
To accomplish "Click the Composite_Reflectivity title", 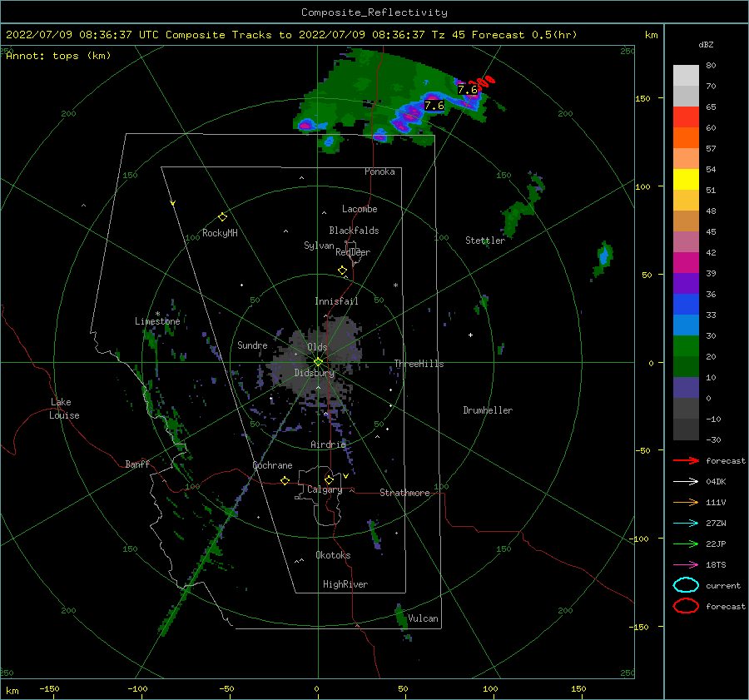I will tap(374, 12).
